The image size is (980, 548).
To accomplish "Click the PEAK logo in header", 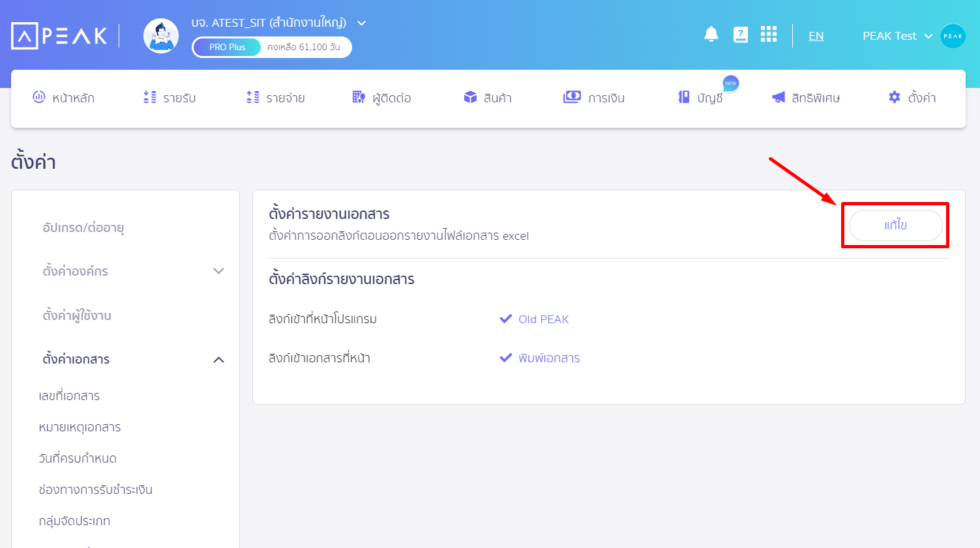I will (59, 36).
